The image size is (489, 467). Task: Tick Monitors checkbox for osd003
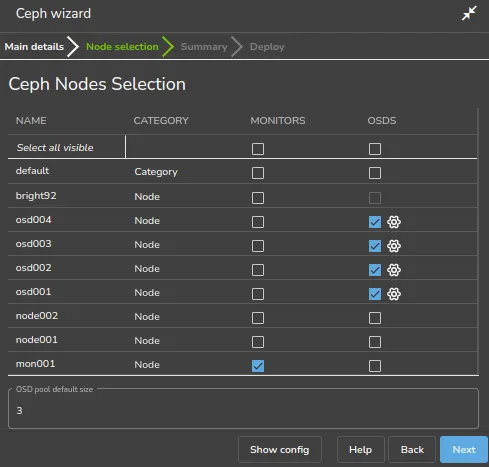258,246
